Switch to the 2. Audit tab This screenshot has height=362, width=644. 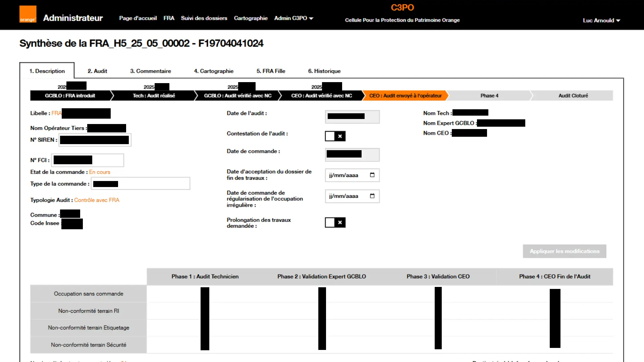tap(97, 71)
